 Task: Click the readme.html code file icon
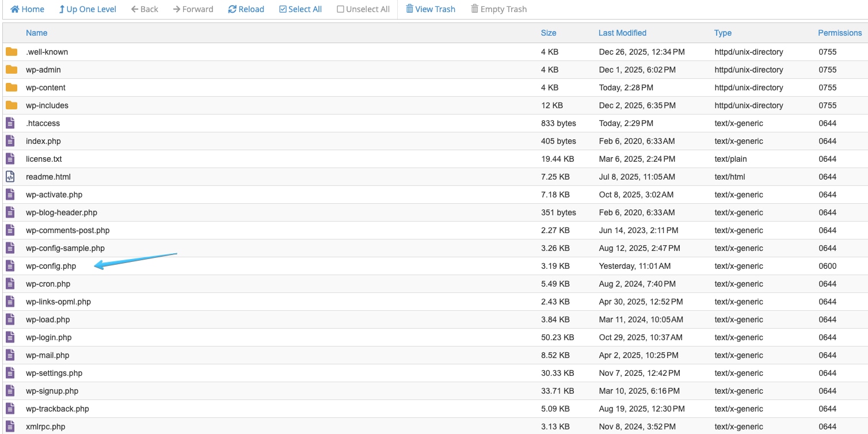(x=10, y=177)
